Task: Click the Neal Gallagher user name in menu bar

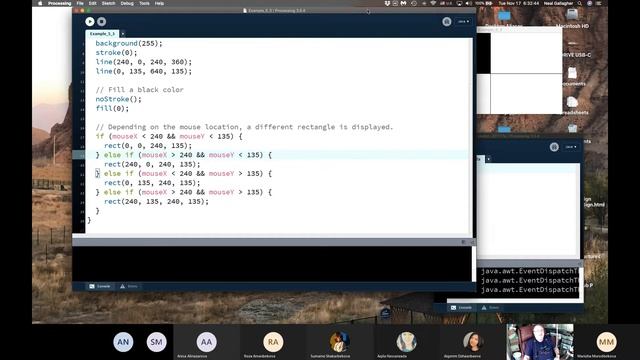Action: point(558,3)
